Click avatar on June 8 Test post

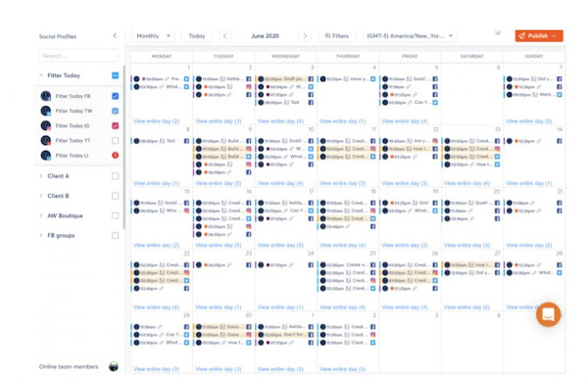pyautogui.click(x=136, y=141)
